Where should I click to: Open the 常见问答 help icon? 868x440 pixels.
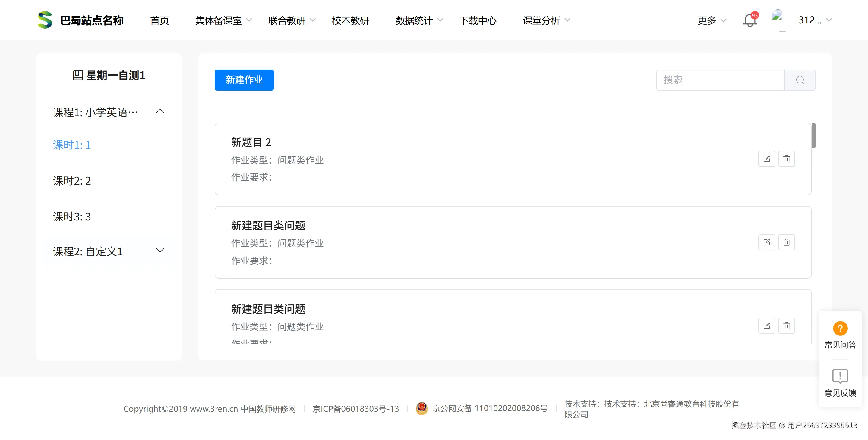[x=840, y=329]
